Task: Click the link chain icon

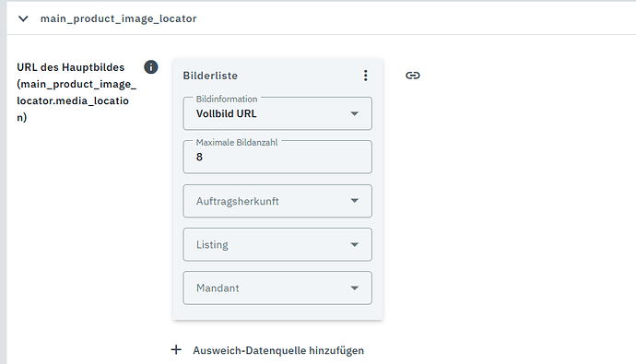Action: (x=413, y=76)
